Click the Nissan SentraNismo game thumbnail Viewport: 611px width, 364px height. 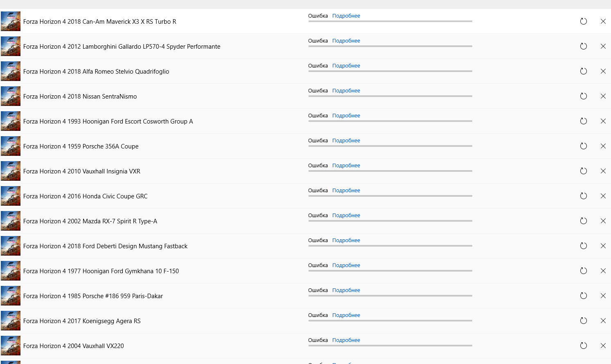pyautogui.click(x=11, y=96)
